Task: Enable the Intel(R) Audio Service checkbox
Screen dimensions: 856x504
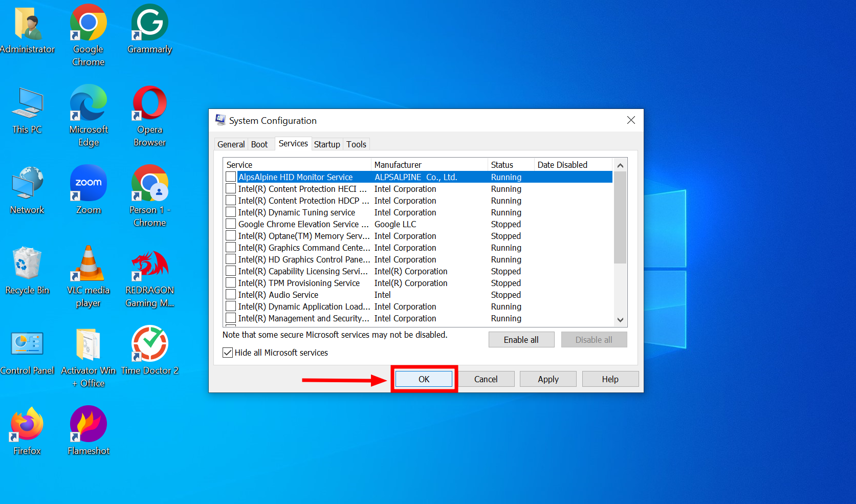Action: (231, 295)
